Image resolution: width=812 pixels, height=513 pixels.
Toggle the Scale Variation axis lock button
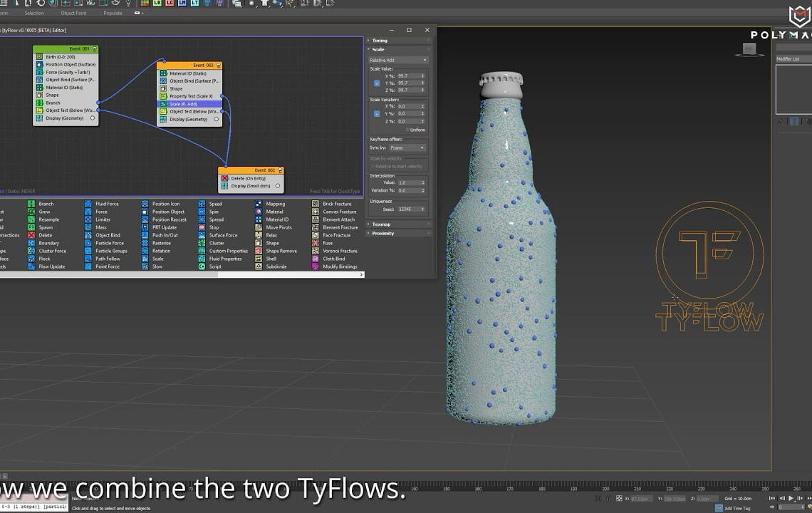(377, 113)
